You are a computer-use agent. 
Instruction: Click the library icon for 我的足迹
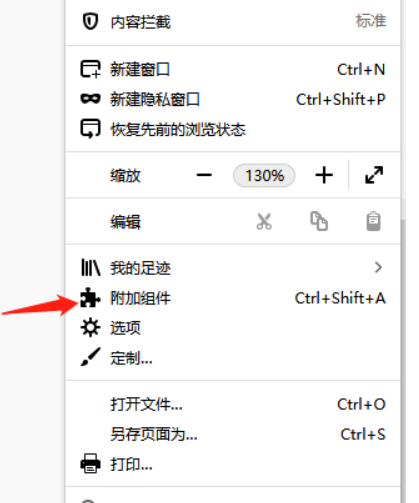click(90, 267)
